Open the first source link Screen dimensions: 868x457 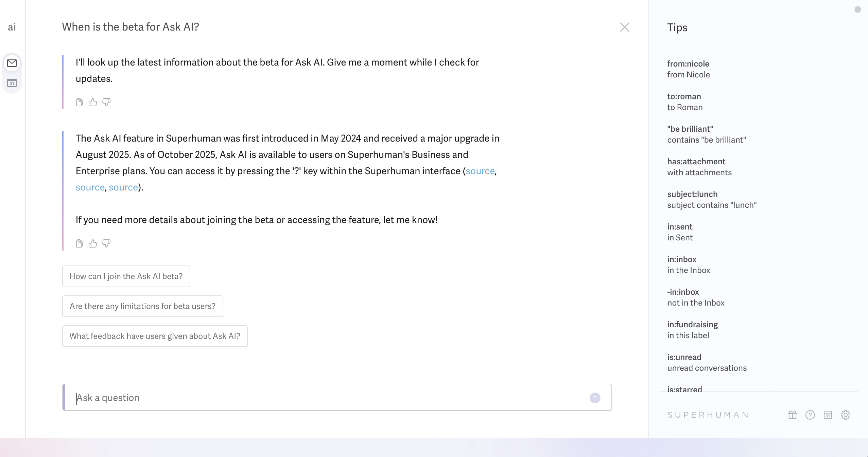coord(480,171)
